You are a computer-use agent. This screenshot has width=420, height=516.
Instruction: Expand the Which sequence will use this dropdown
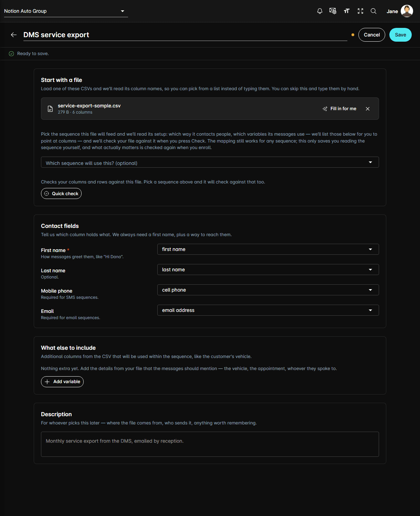210,162
